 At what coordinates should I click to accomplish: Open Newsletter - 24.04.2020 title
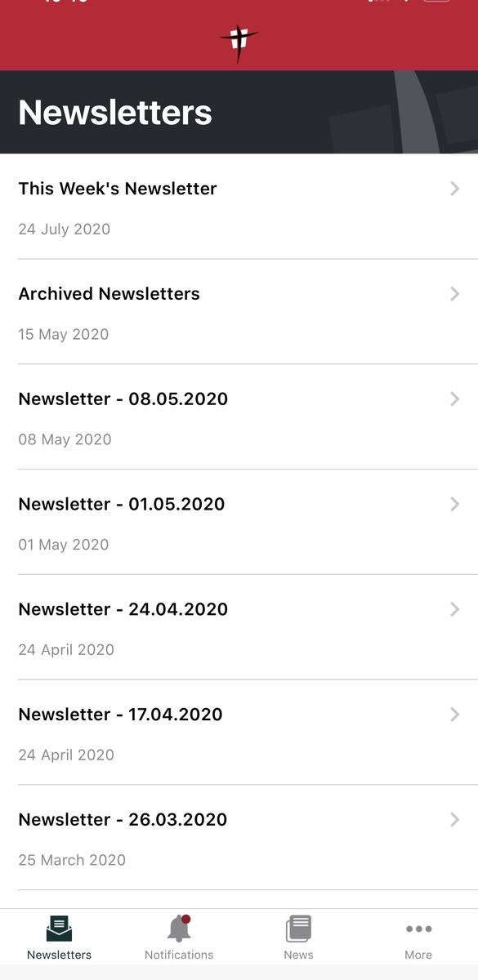point(123,609)
